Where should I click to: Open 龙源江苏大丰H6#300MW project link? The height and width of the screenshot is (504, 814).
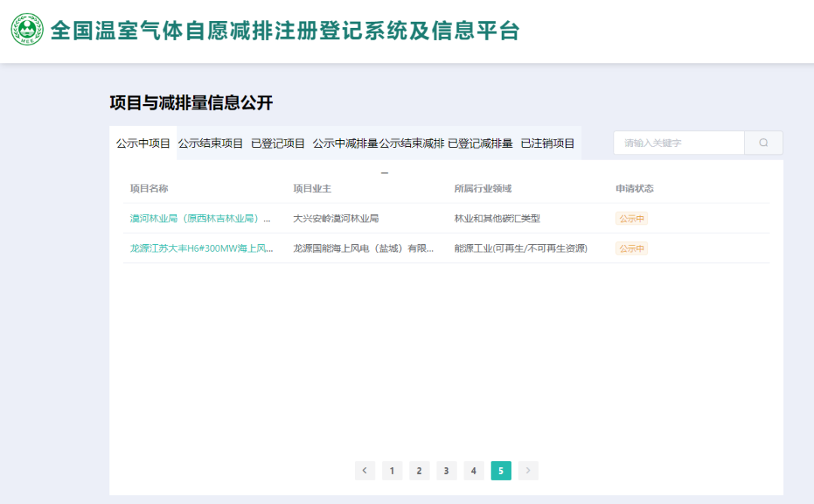tap(202, 249)
